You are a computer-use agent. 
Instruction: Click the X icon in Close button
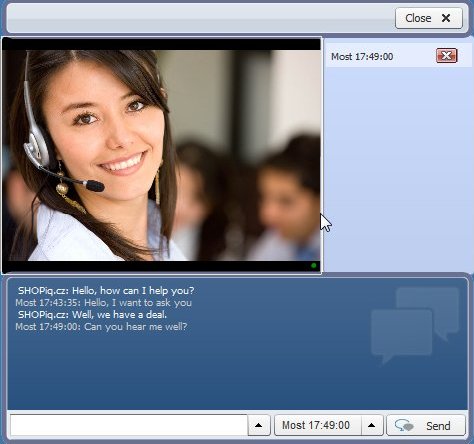point(446,18)
